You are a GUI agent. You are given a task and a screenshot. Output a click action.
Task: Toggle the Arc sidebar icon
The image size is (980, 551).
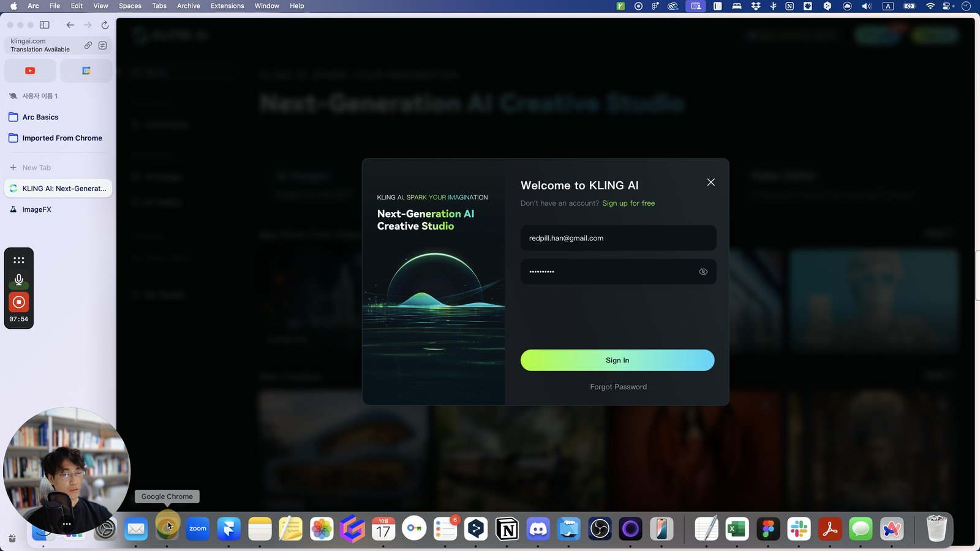(x=45, y=25)
